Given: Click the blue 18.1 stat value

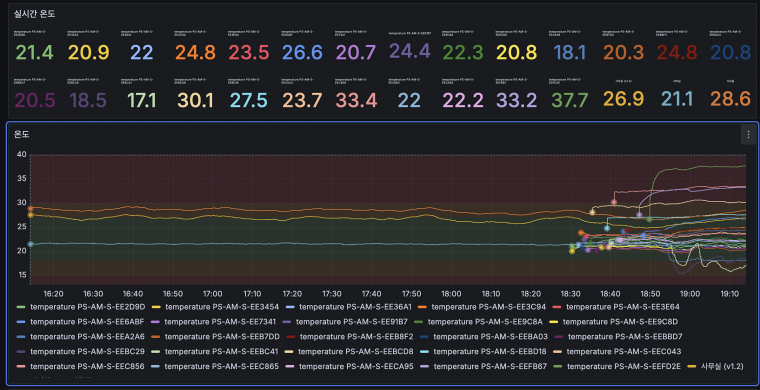Looking at the screenshot, I should point(570,52).
